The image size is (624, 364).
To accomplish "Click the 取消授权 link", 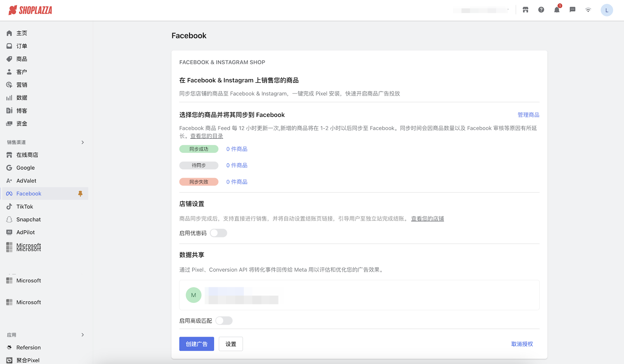I will (x=522, y=344).
